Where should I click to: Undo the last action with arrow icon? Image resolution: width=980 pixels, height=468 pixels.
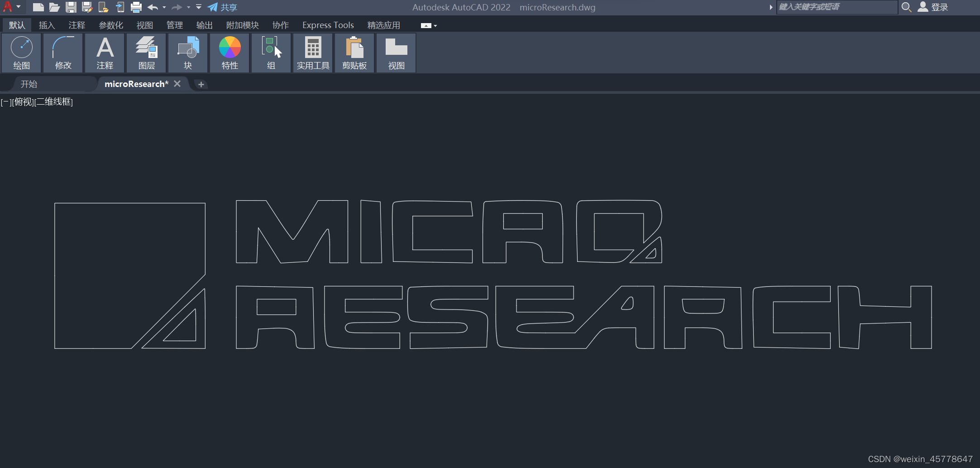[x=153, y=7]
